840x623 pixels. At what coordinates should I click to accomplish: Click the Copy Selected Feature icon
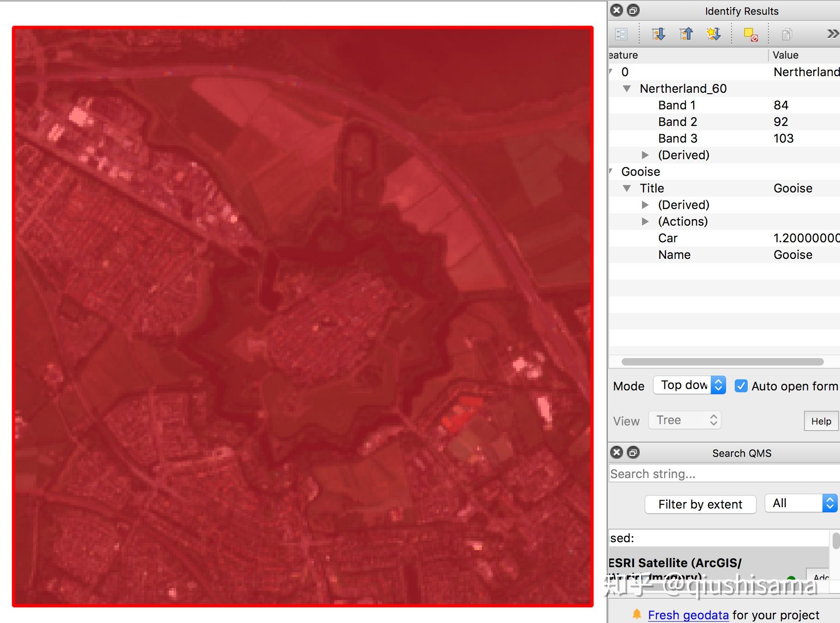coord(787,34)
